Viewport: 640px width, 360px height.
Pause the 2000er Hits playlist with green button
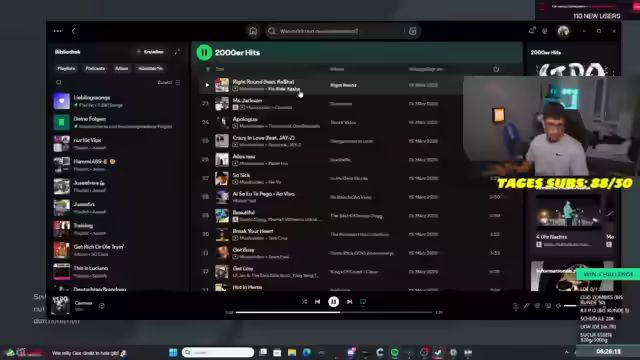(204, 52)
